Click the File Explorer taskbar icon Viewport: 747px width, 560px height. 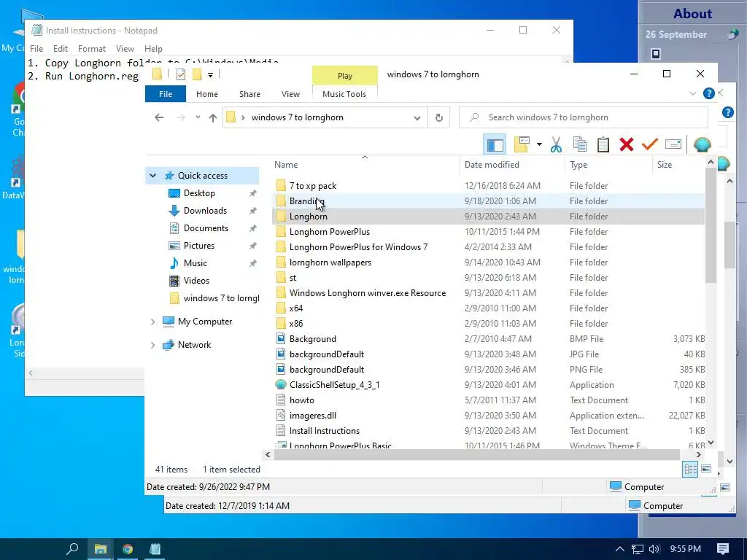[x=100, y=549]
